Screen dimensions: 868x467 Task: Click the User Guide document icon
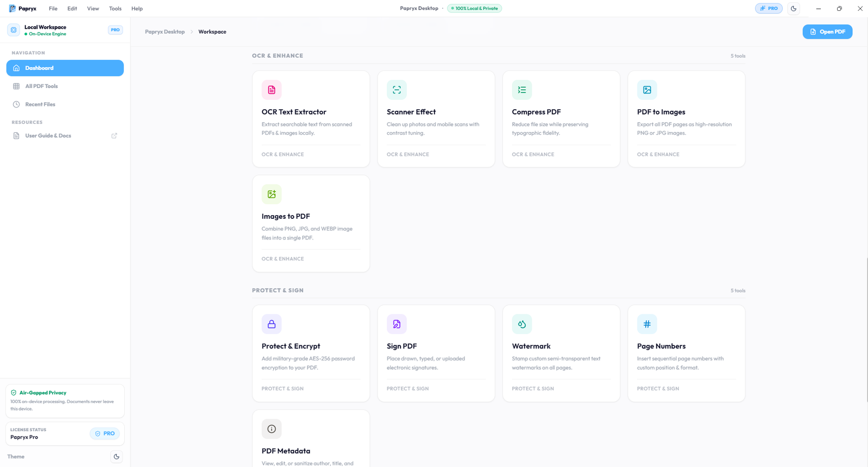click(16, 136)
